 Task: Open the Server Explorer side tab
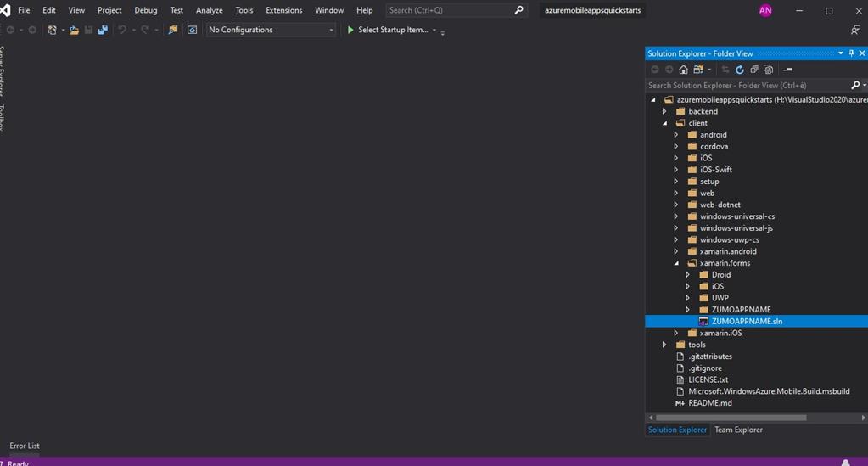point(3,71)
